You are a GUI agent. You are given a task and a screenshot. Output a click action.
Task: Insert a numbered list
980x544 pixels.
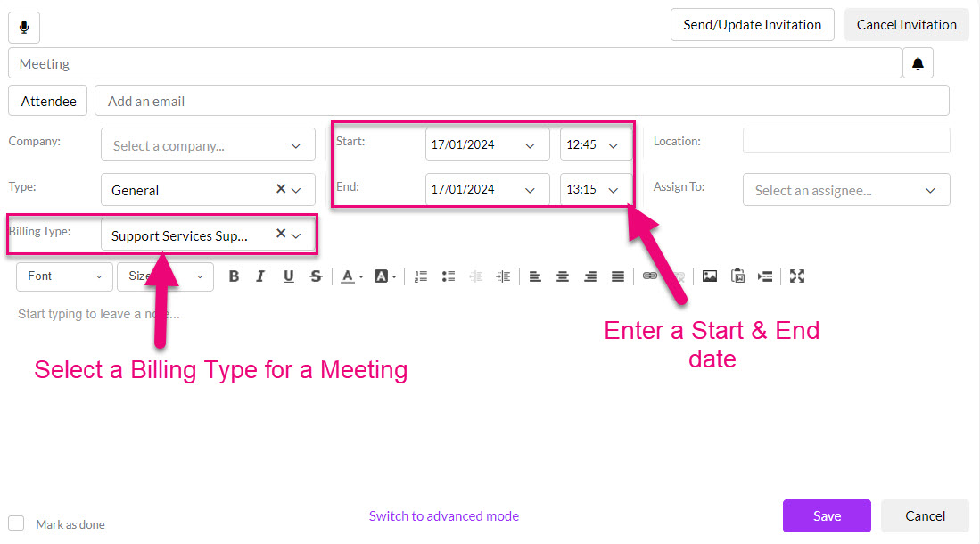pos(422,276)
